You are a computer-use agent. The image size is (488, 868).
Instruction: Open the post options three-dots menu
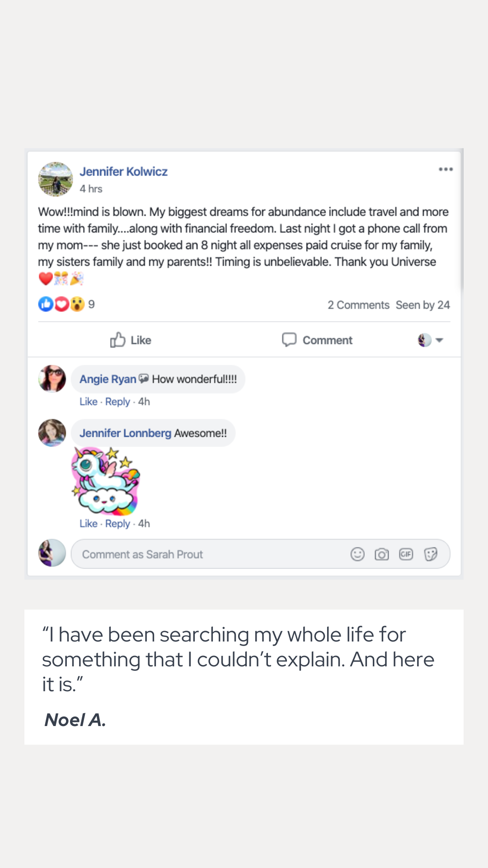[446, 170]
